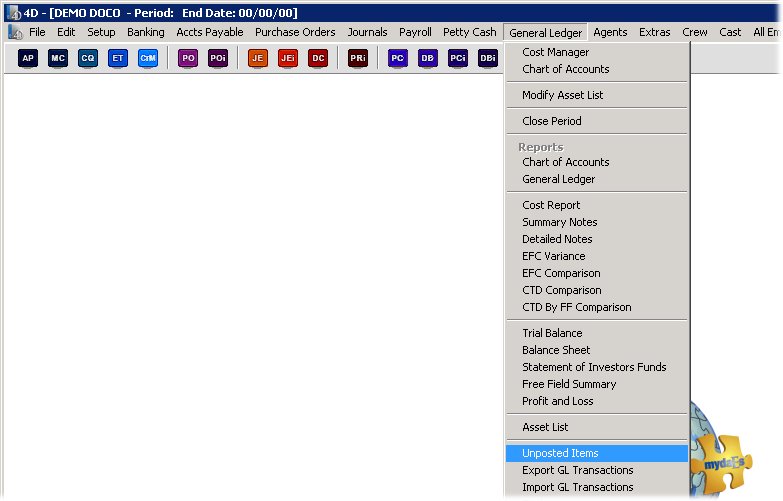Select Statement of Investors Funds
The image size is (783, 501).
597,367
